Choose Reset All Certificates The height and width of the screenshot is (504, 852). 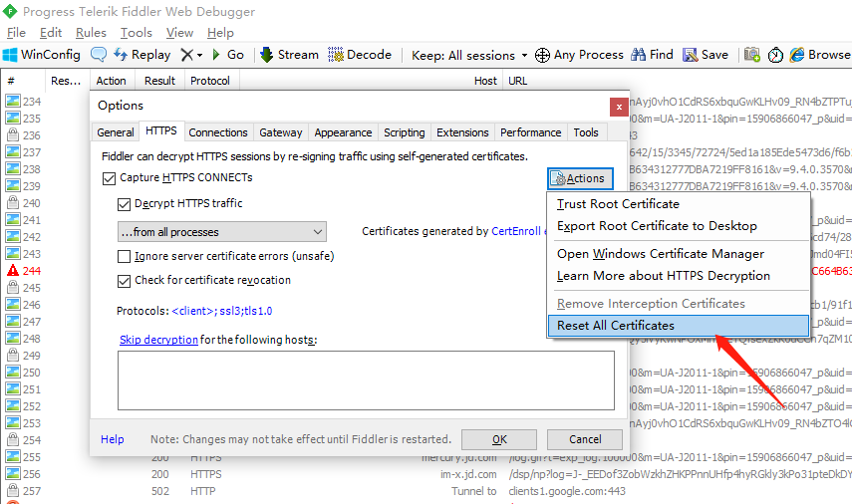coord(679,326)
